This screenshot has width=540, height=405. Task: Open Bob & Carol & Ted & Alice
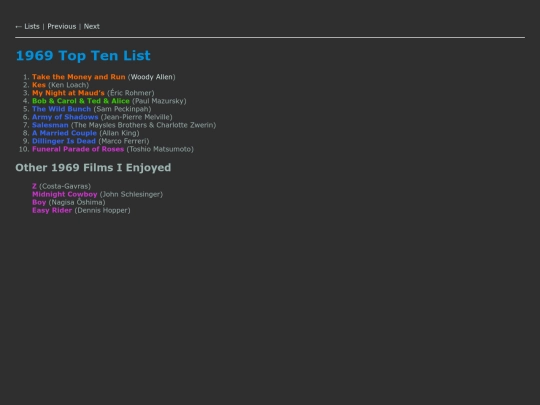tap(81, 101)
